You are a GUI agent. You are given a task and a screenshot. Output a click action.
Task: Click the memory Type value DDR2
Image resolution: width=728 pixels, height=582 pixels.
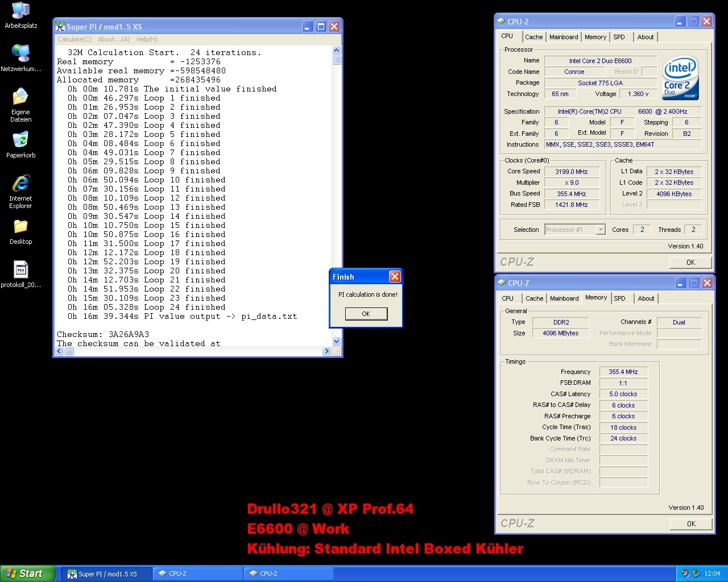561,322
